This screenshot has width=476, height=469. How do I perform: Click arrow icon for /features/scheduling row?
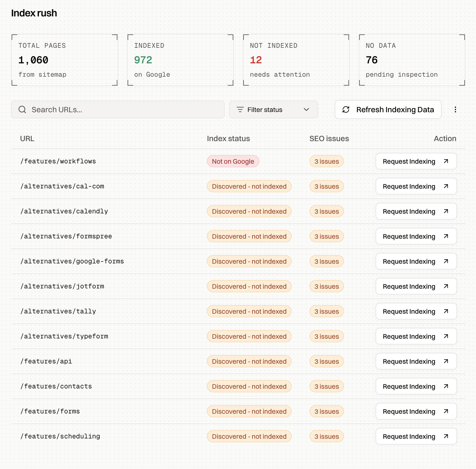tap(446, 436)
